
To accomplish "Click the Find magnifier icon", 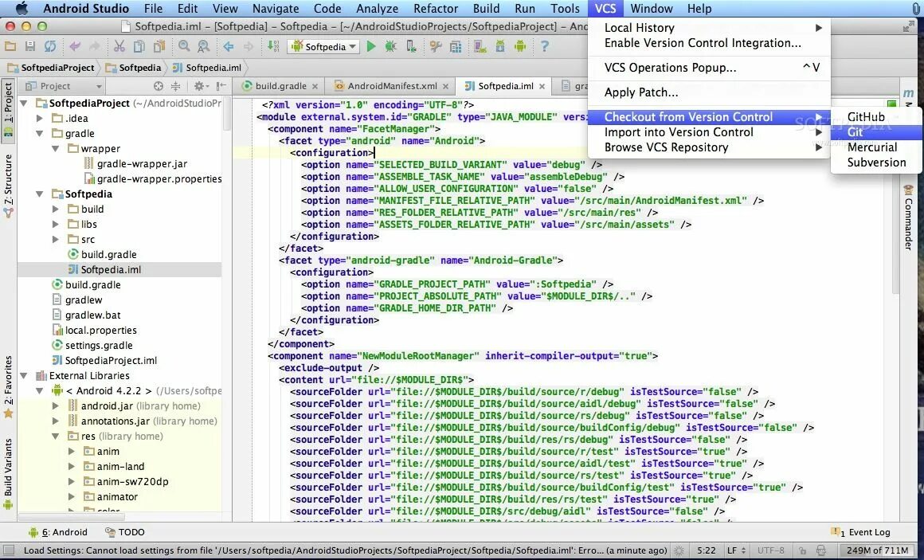I will pos(184,46).
